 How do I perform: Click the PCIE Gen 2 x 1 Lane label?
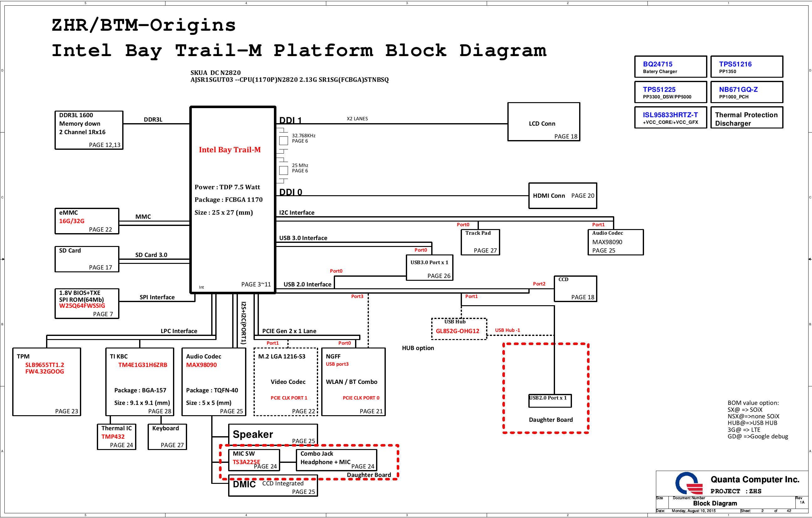[x=289, y=331]
